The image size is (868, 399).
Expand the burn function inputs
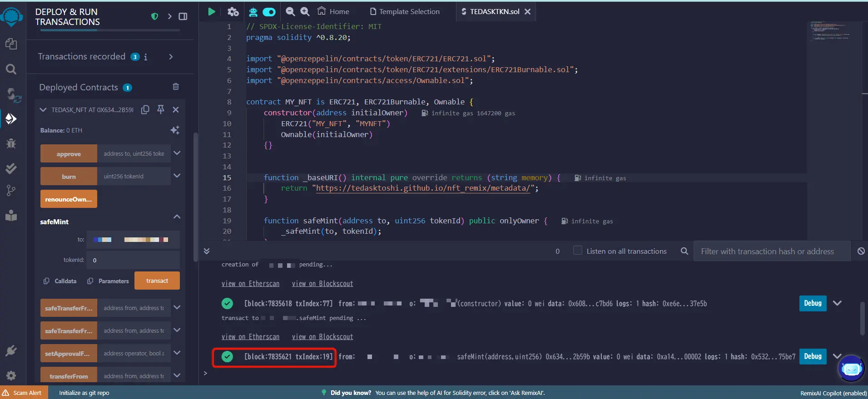coord(177,176)
